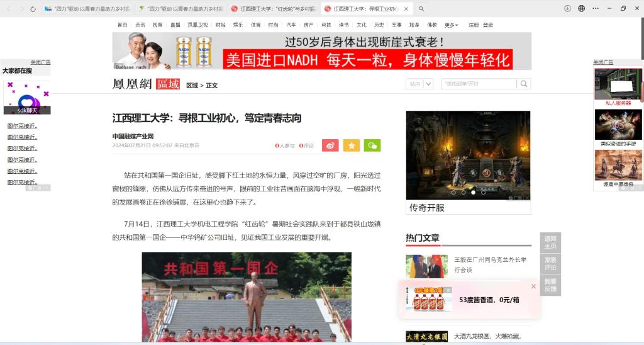The image size is (644, 345).
Task: Expand the 站内 search scope dropdown
Action: click(x=428, y=84)
